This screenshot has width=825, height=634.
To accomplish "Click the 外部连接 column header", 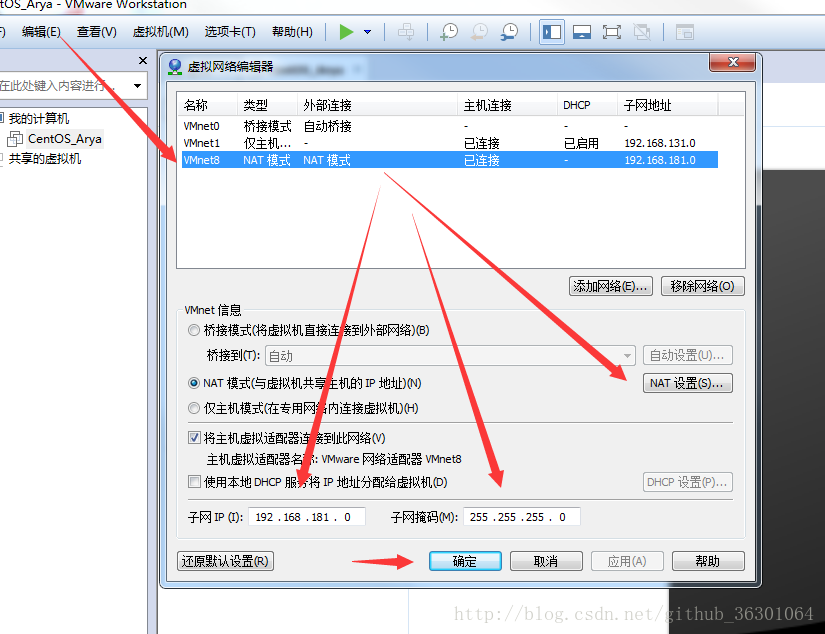I will click(x=378, y=105).
